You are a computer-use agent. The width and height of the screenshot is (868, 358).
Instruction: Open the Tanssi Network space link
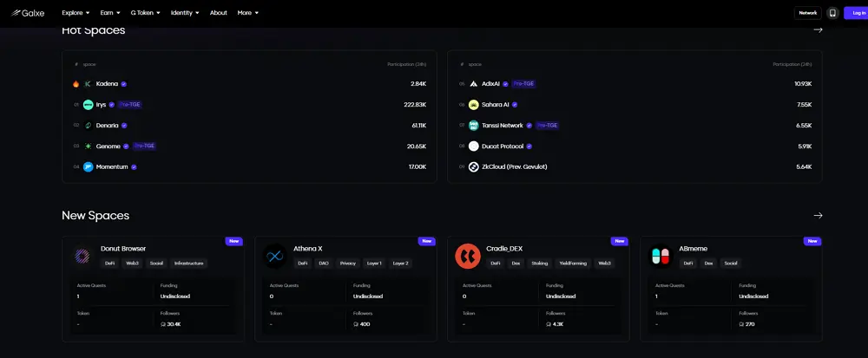(502, 126)
